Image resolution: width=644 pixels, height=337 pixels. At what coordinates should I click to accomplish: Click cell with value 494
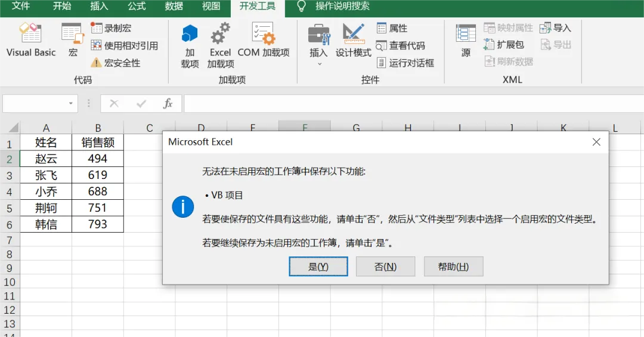pos(98,159)
